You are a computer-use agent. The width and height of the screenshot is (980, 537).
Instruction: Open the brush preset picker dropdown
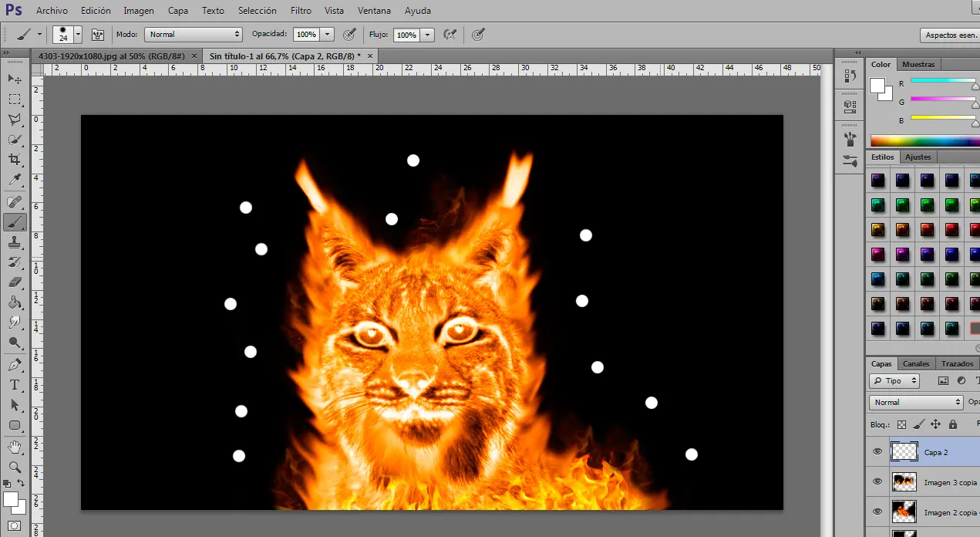[78, 35]
